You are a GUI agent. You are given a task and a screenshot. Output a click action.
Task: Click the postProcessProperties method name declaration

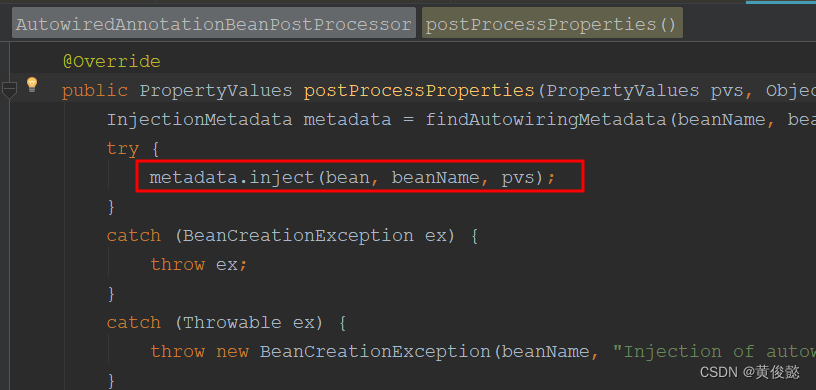point(419,91)
